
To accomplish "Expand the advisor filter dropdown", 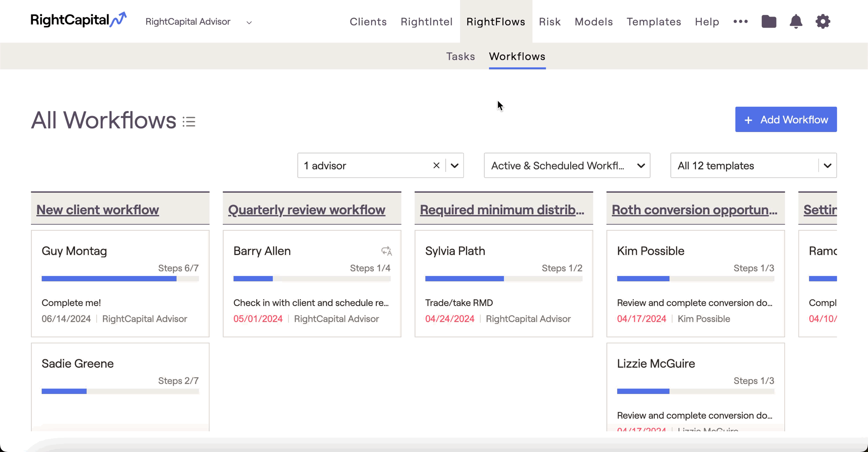I will point(454,165).
